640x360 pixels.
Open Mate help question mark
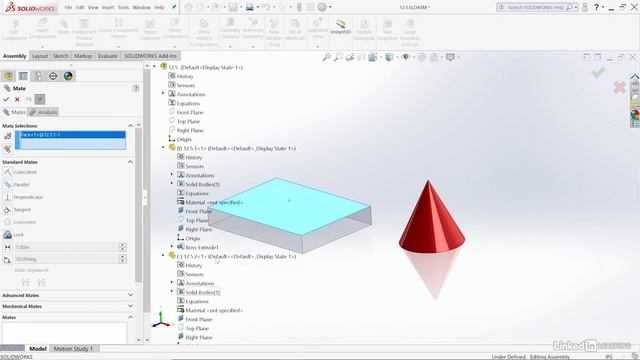pos(136,88)
